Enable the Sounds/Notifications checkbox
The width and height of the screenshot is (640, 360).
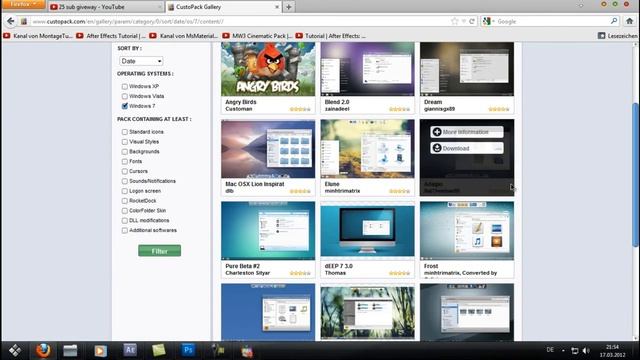(124, 181)
